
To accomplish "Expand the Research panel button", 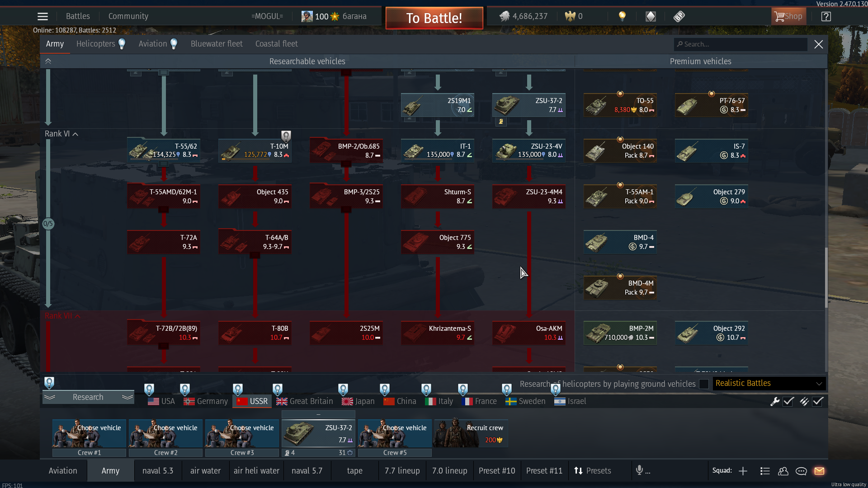I will tap(88, 397).
